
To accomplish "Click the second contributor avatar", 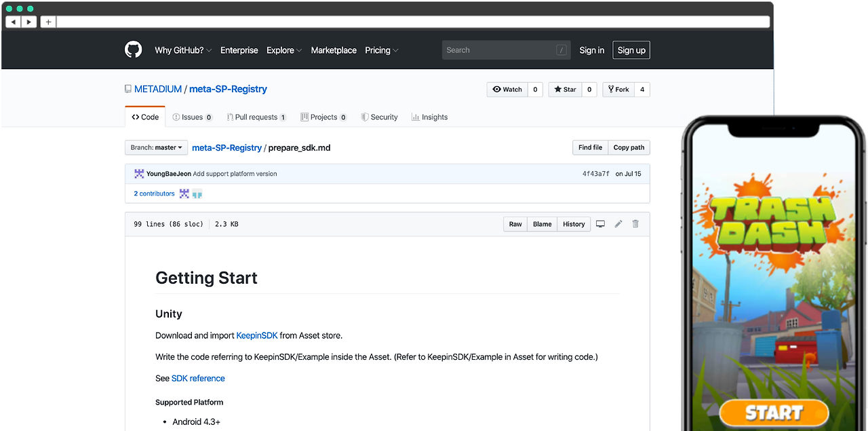I will click(x=197, y=193).
